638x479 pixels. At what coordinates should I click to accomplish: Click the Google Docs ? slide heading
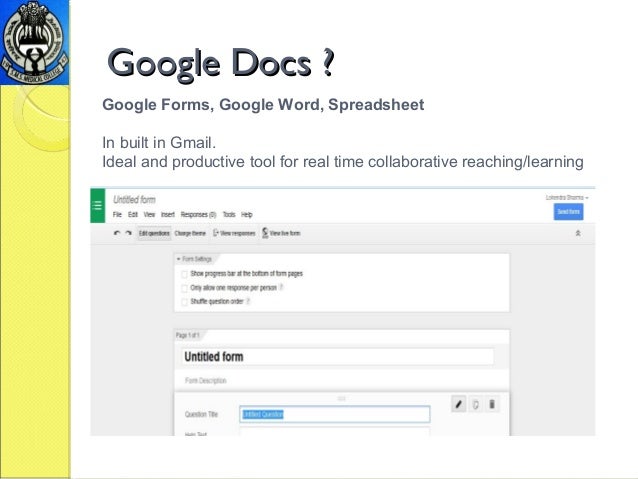coord(221,63)
